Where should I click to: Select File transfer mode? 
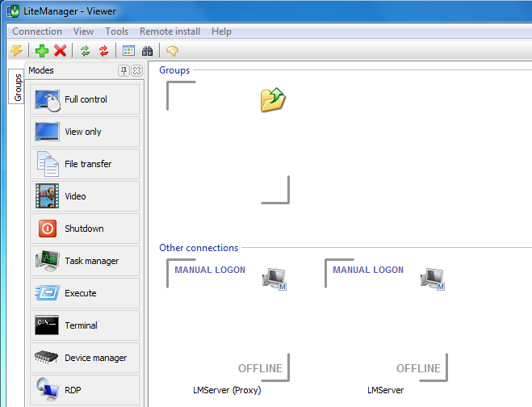point(85,164)
